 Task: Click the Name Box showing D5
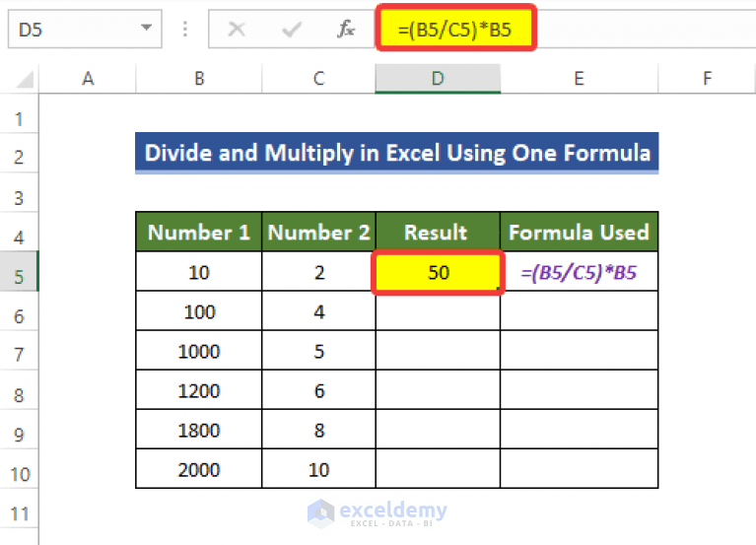tap(85, 30)
